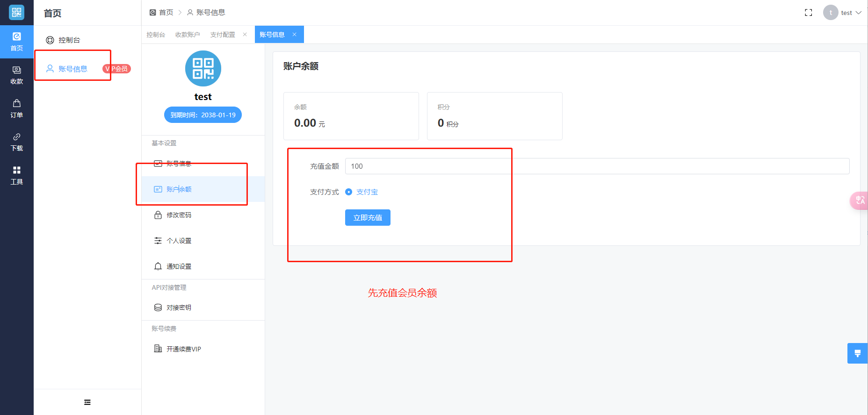This screenshot has height=415, width=868.
Task: Click the QR code avatar image
Action: tap(203, 69)
